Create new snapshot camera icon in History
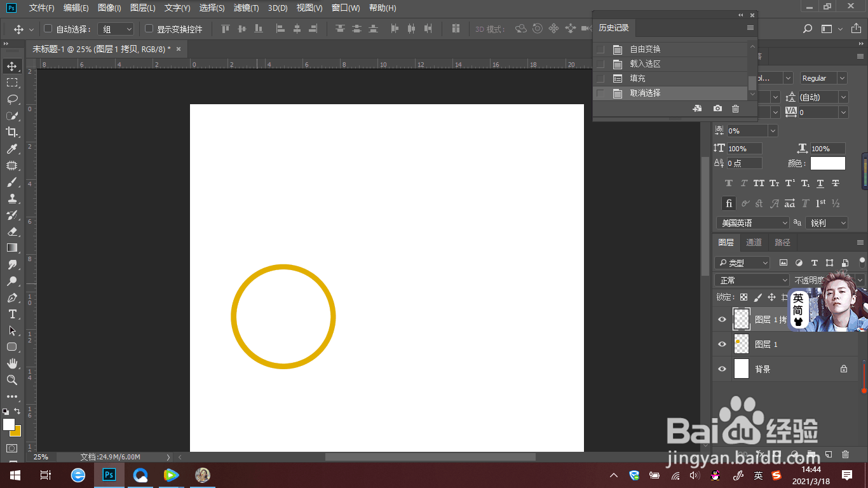This screenshot has width=868, height=488. pos(717,109)
